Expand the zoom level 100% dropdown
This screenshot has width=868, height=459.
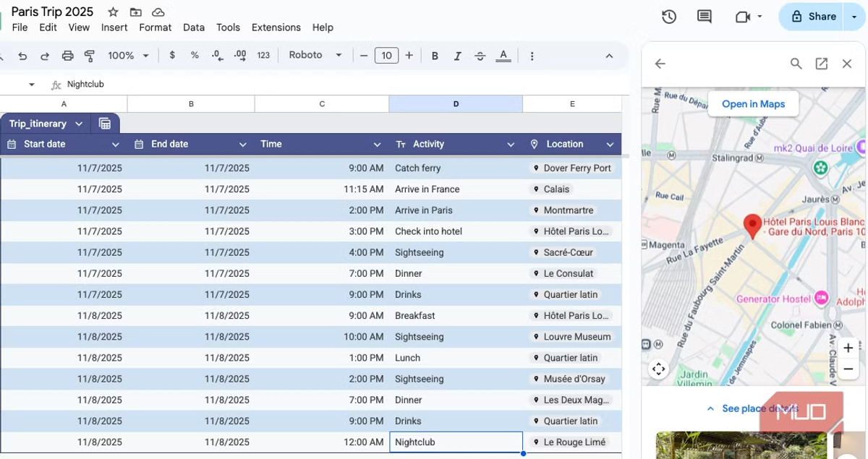(128, 56)
